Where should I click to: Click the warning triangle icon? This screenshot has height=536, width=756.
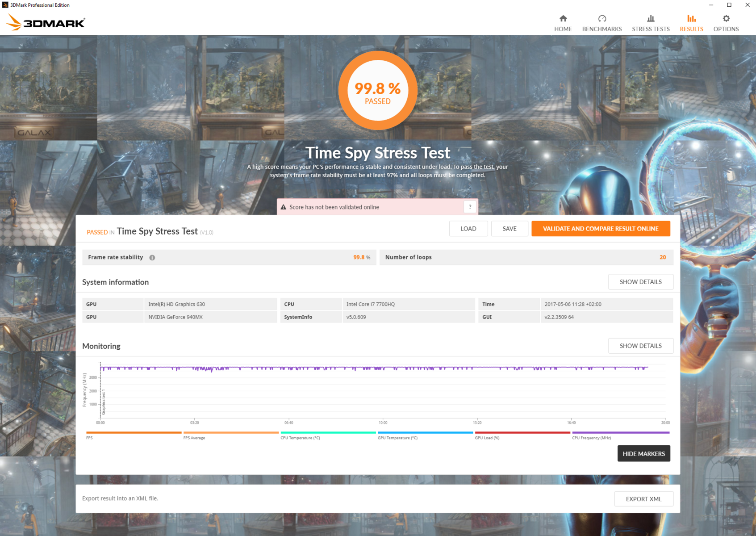click(283, 207)
